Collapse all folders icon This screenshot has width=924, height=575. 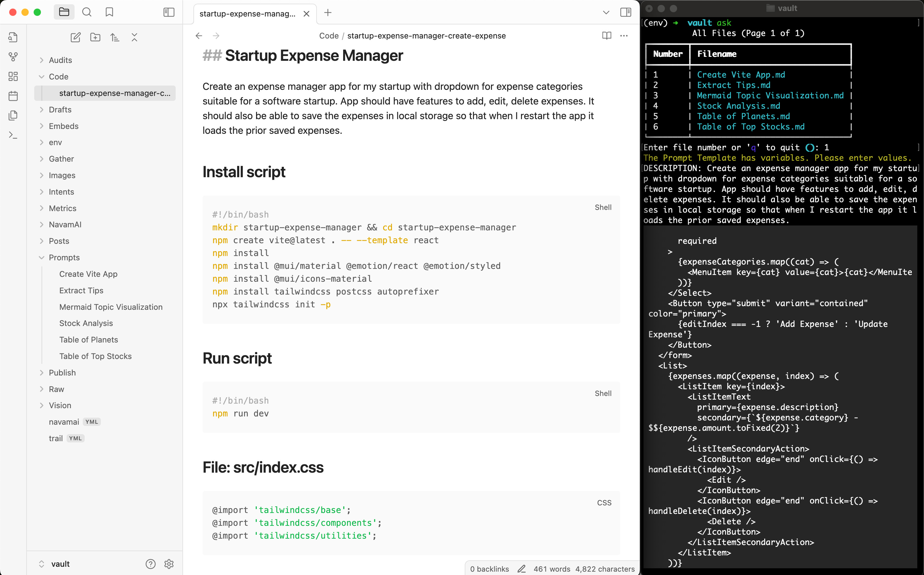tap(134, 37)
